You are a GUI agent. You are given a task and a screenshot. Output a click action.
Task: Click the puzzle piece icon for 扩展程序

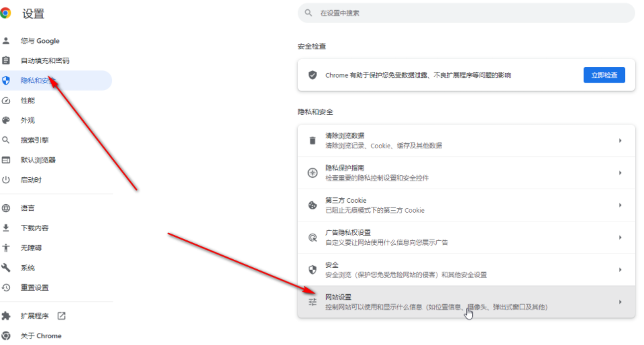click(6, 316)
